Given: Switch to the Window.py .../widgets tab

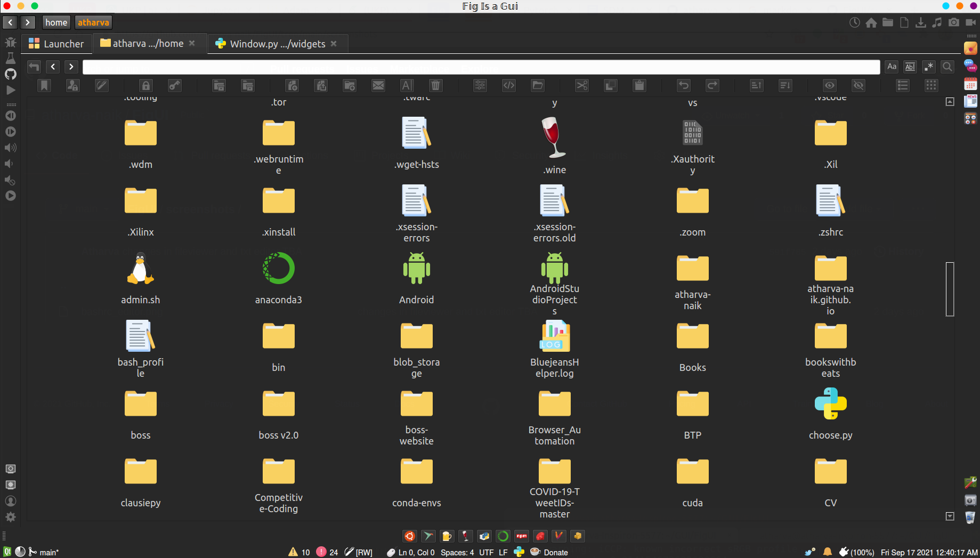Looking at the screenshot, I should (x=277, y=44).
